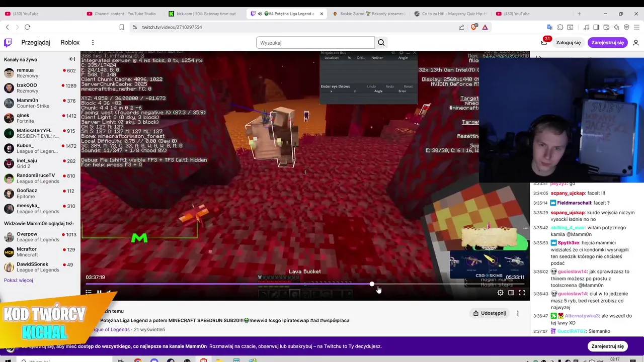Screen dimensions: 644x362
Task: Click the share page icon in address bar
Action: [461, 27]
